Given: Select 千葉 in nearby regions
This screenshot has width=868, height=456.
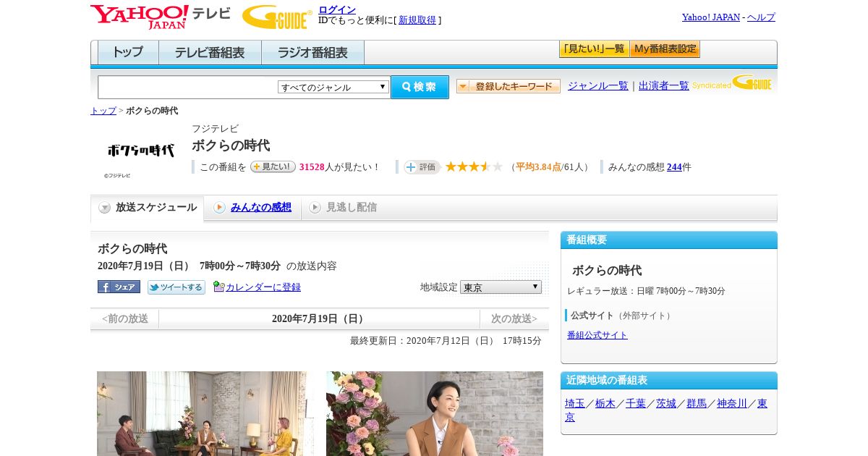Looking at the screenshot, I should click(636, 404).
